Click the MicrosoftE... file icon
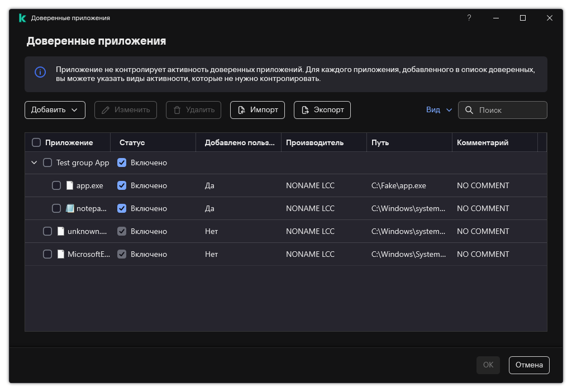This screenshot has height=392, width=572. pos(61,254)
